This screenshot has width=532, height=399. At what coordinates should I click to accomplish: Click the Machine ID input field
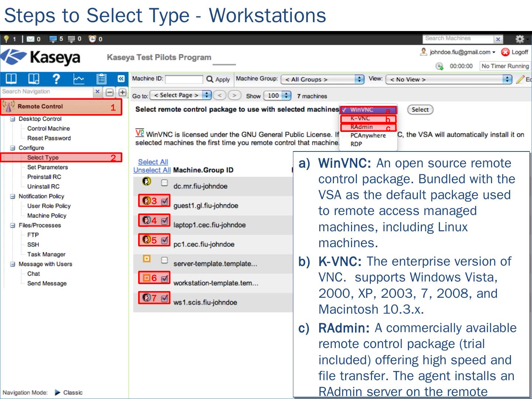click(184, 79)
